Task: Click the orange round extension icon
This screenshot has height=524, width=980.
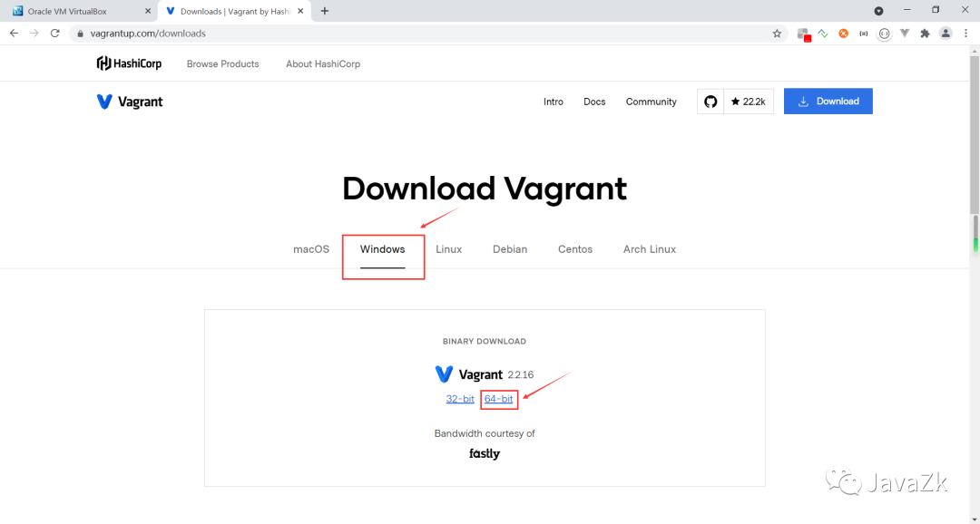Action: point(843,34)
